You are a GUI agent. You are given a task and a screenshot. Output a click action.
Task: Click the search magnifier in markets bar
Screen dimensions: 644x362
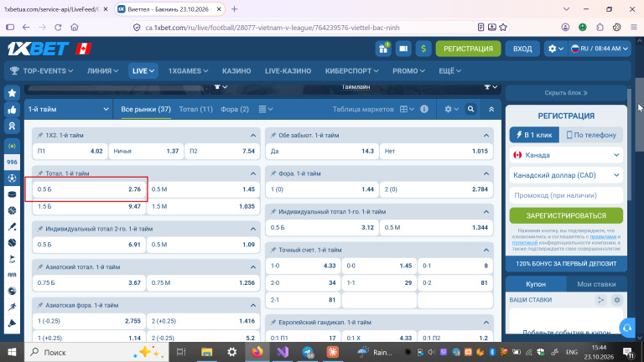(x=470, y=109)
